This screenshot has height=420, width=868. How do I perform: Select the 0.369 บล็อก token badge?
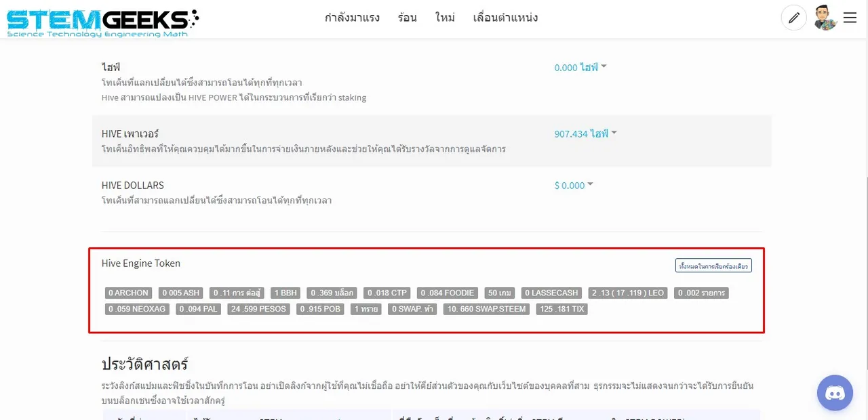click(332, 293)
